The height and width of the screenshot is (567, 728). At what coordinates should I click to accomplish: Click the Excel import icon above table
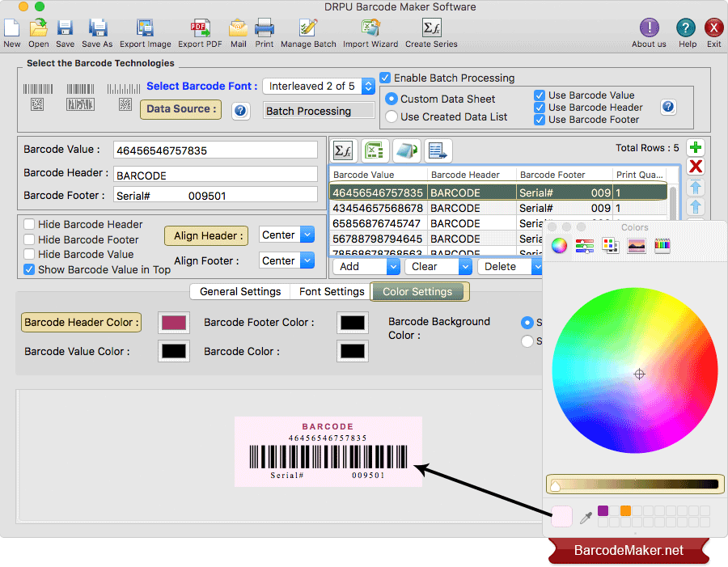375,150
